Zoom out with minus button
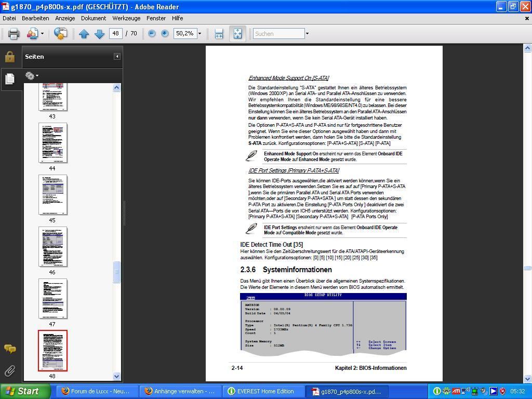This screenshot has height=399, width=532. (x=152, y=33)
